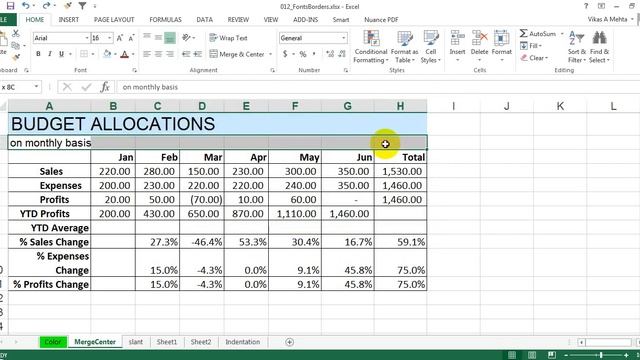Switch to Page Break Preview icon in status bar
Viewport: 640px width, 360px height.
(552, 355)
